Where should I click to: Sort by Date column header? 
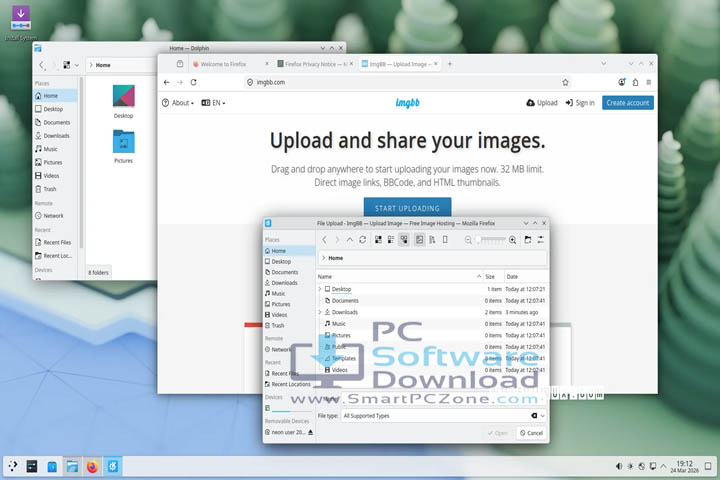(526, 277)
